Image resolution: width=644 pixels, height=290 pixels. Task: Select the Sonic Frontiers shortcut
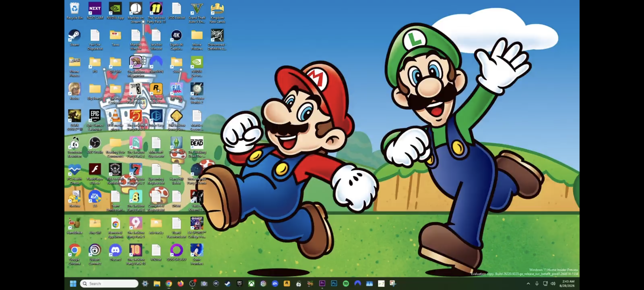(x=197, y=254)
